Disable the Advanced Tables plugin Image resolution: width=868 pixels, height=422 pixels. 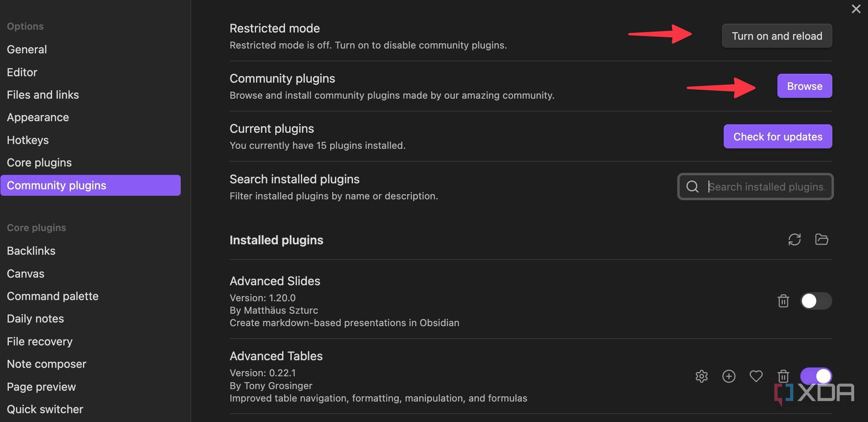tap(816, 376)
